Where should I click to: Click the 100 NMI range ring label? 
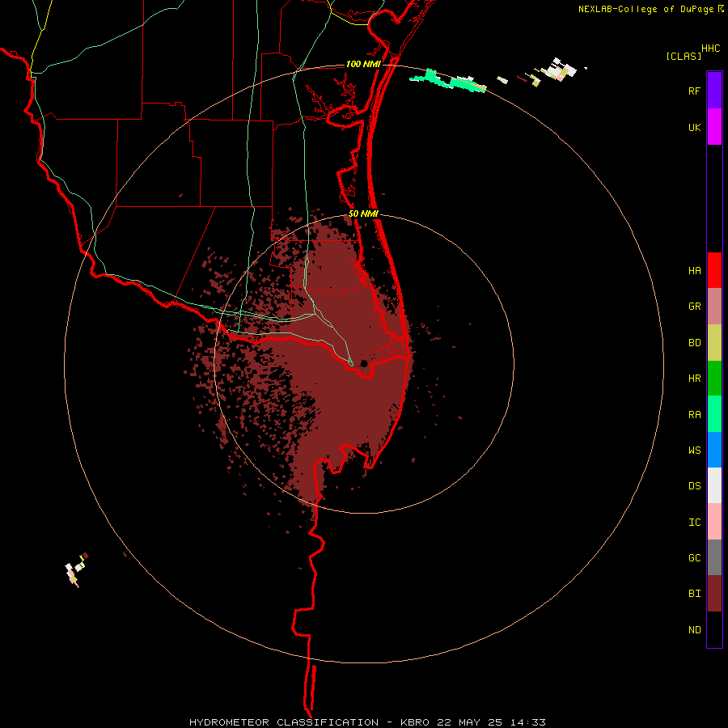click(x=363, y=64)
